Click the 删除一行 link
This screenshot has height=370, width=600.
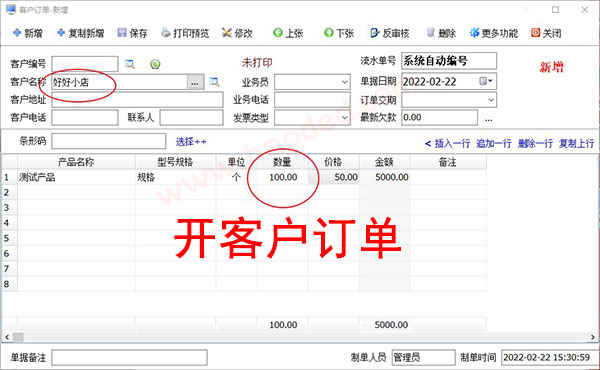(x=535, y=143)
